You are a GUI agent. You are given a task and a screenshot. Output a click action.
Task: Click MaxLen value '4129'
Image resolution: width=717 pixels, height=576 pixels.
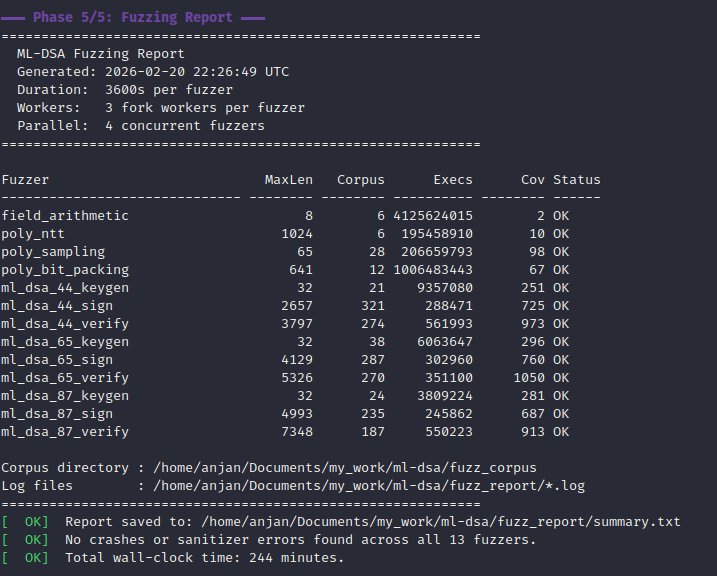tap(297, 360)
